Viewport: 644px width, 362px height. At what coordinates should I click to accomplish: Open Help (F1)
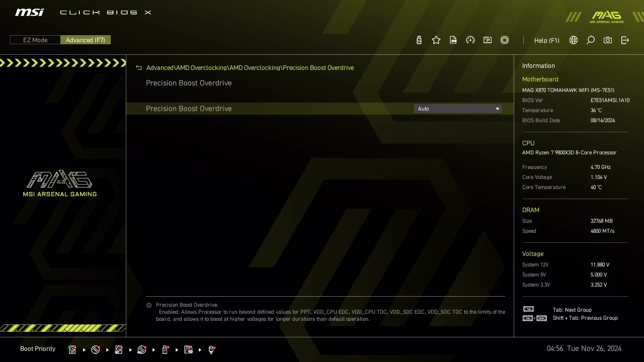point(547,40)
